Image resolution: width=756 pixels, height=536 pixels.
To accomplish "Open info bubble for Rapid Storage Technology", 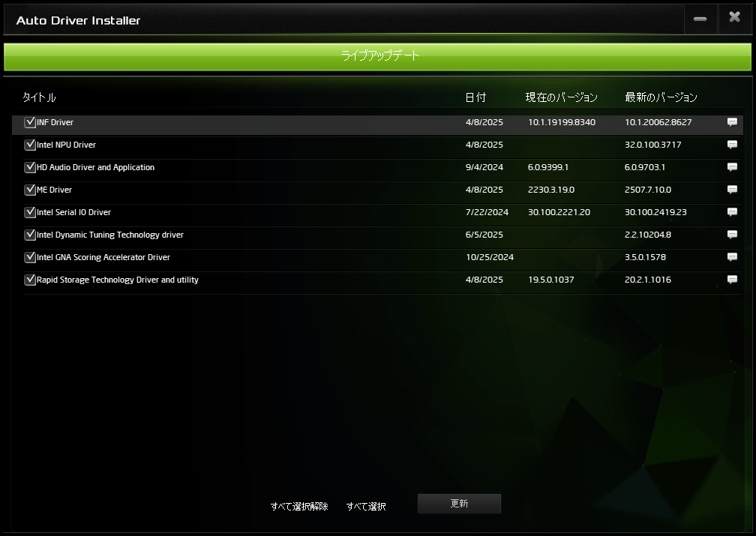I will (732, 280).
